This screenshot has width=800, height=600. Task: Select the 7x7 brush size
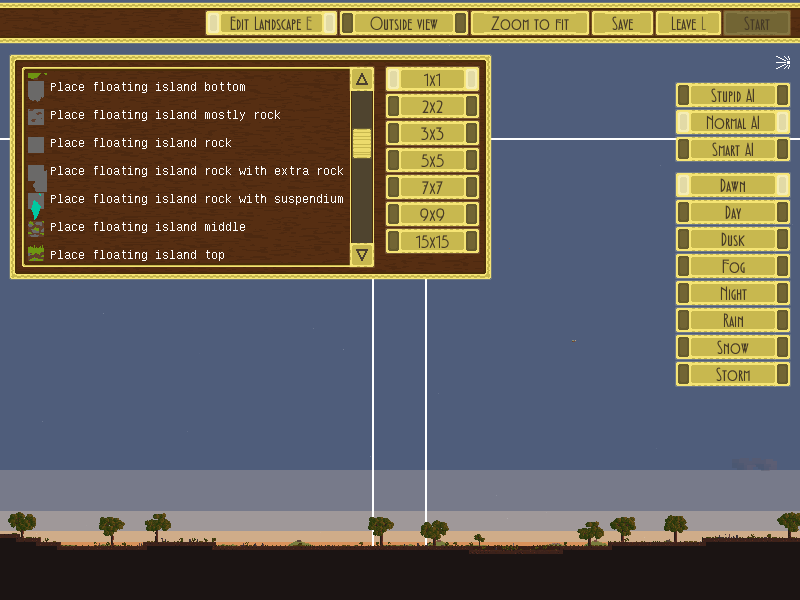pyautogui.click(x=432, y=188)
